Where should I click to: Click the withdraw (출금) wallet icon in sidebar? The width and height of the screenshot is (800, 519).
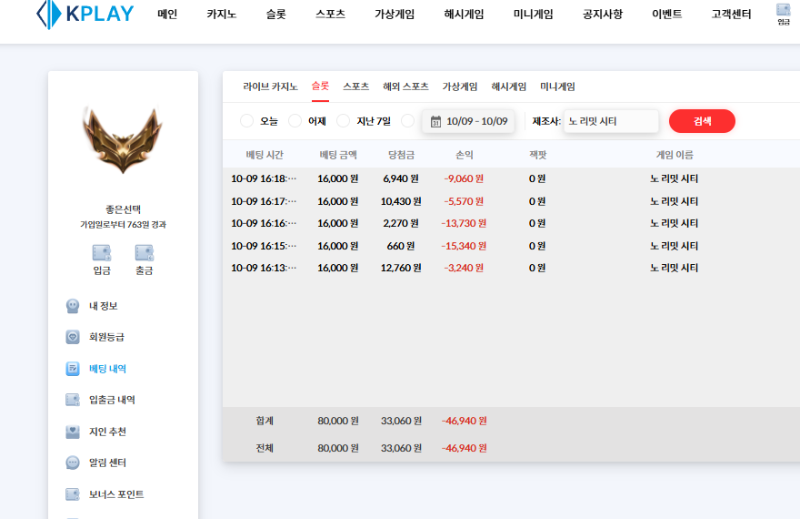tap(144, 253)
